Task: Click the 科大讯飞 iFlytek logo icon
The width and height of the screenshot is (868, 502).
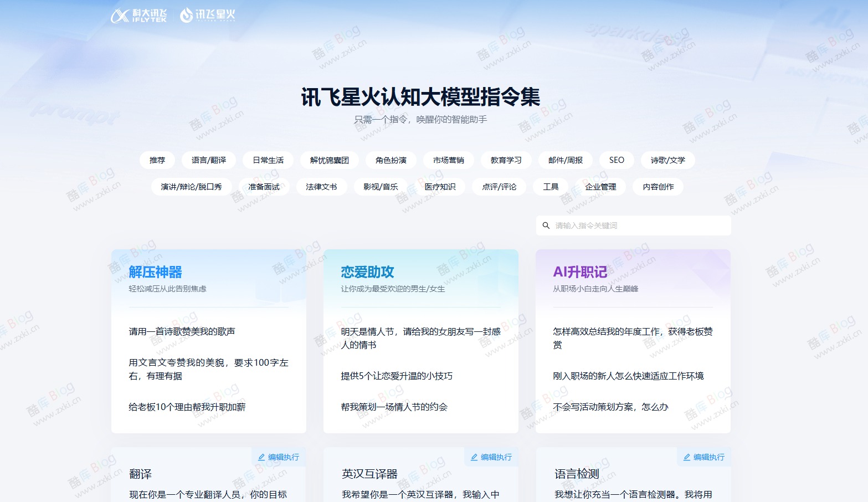Action: (118, 15)
